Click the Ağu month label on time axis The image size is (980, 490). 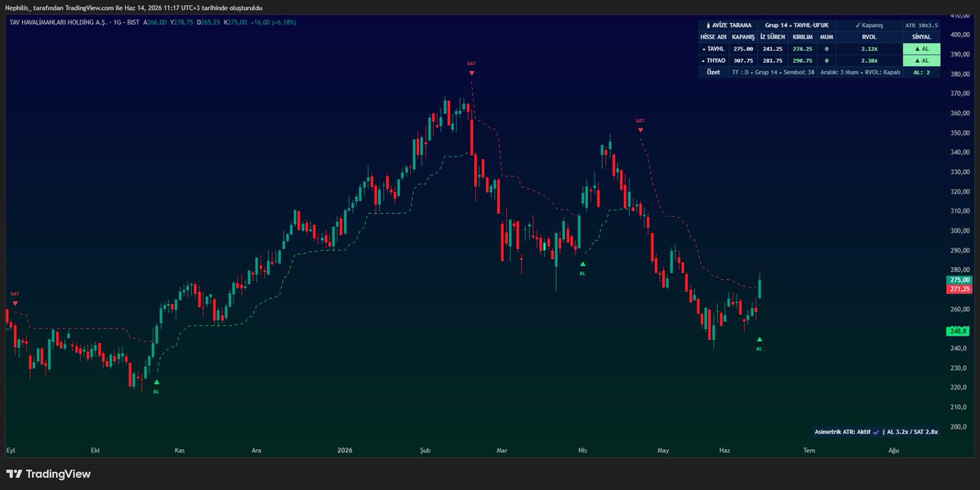(x=893, y=450)
